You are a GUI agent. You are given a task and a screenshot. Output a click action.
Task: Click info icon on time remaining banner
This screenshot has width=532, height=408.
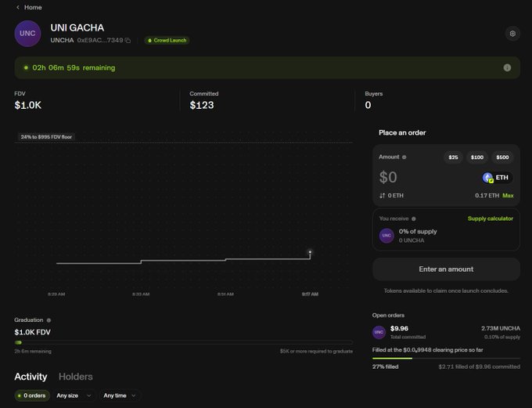tap(507, 67)
